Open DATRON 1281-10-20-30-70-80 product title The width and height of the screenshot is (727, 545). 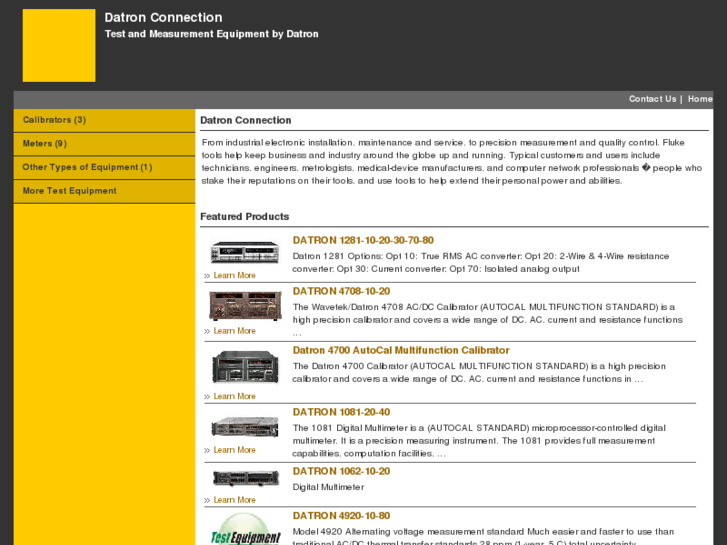tap(363, 240)
